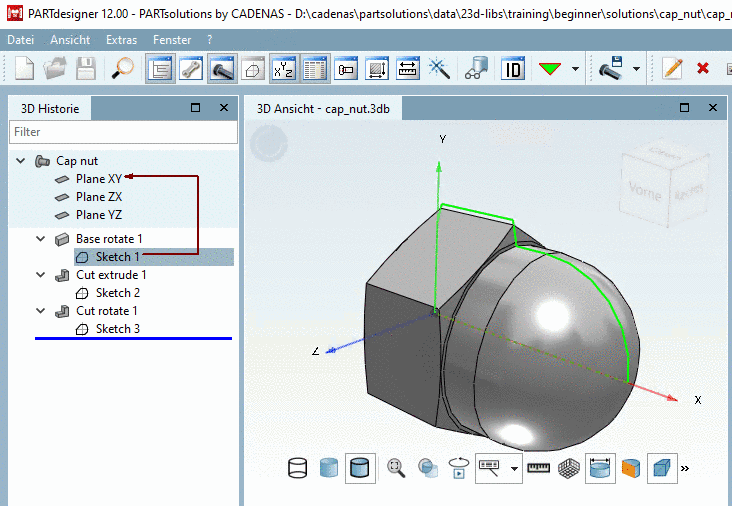Screen dimensions: 732x506
Task: Click the transparency overlapping cylinders icon
Action: (427, 468)
